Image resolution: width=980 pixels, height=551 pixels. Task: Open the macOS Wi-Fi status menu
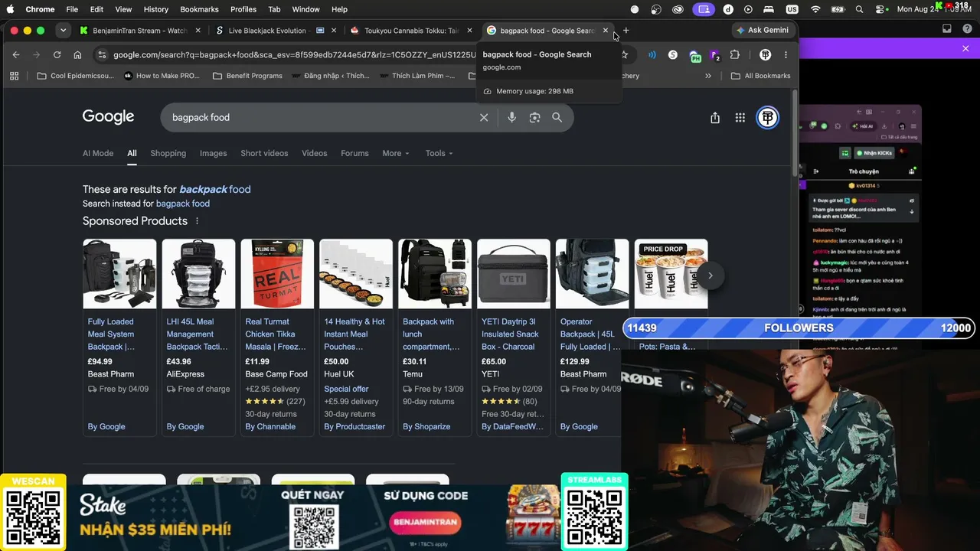tap(815, 9)
